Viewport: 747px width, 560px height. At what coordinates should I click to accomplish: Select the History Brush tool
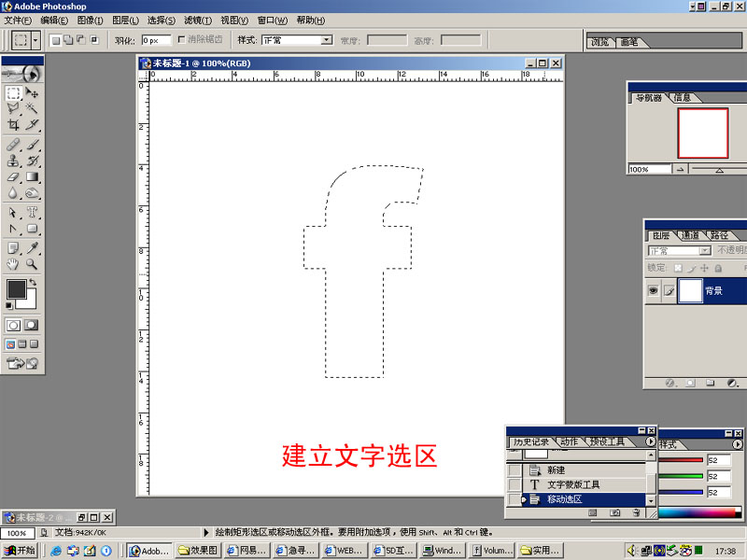pyautogui.click(x=32, y=161)
